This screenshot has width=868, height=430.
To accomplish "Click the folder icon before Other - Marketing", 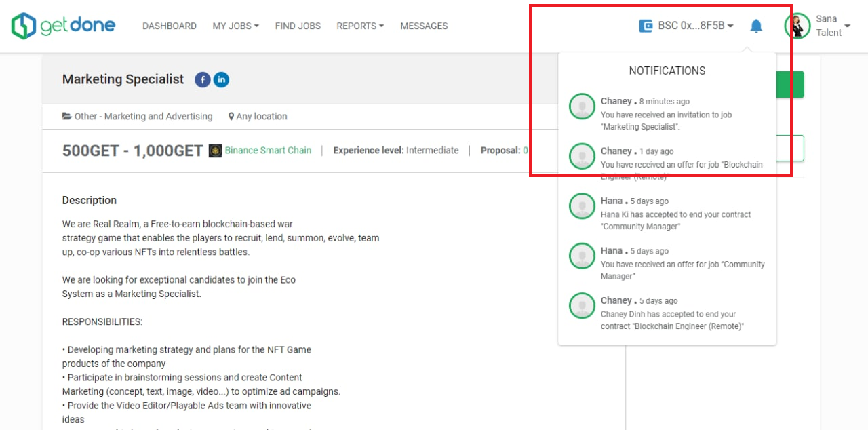I will pos(67,117).
